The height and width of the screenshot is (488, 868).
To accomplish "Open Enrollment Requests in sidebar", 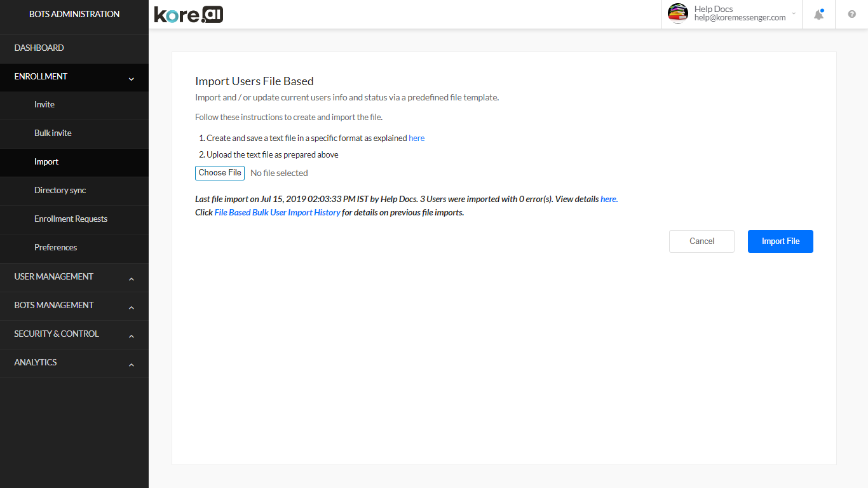I will click(x=71, y=219).
